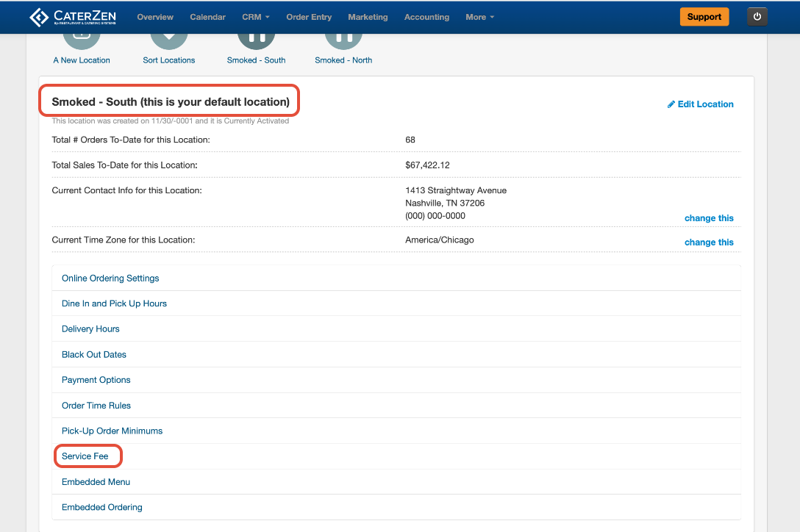Click the Sort Locations circle icon
800x532 pixels.
pos(169,41)
